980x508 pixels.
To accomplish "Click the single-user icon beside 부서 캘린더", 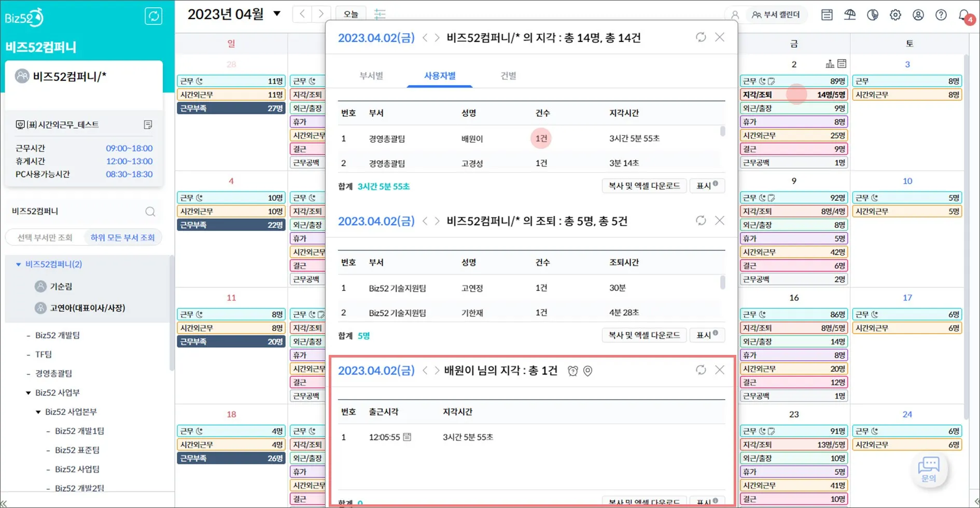I will tap(735, 15).
